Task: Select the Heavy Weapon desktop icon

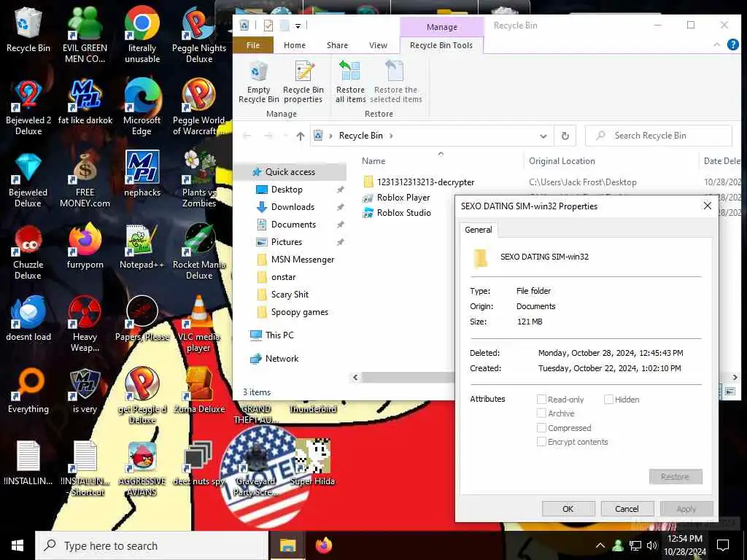Action: click(85, 324)
